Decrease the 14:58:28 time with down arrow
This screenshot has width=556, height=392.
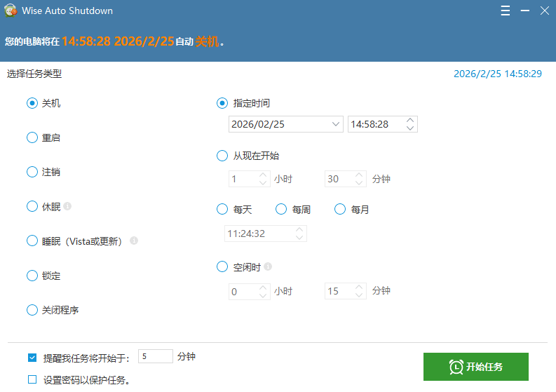[x=410, y=128]
